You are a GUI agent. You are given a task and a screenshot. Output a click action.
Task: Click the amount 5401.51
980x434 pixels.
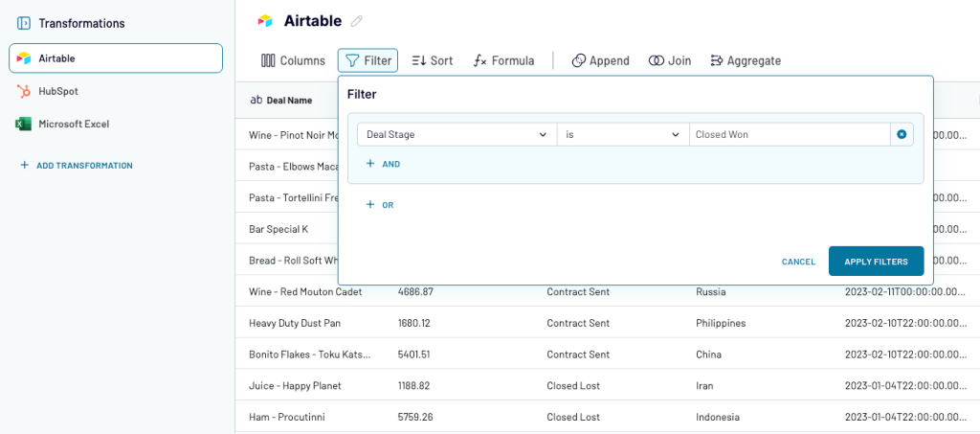click(x=413, y=354)
